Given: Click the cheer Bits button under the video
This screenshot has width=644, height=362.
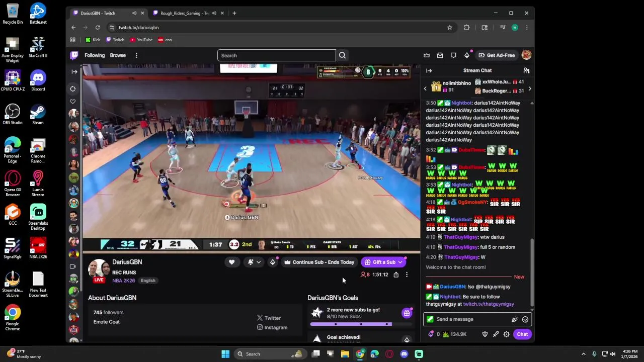Looking at the screenshot, I should point(273,262).
